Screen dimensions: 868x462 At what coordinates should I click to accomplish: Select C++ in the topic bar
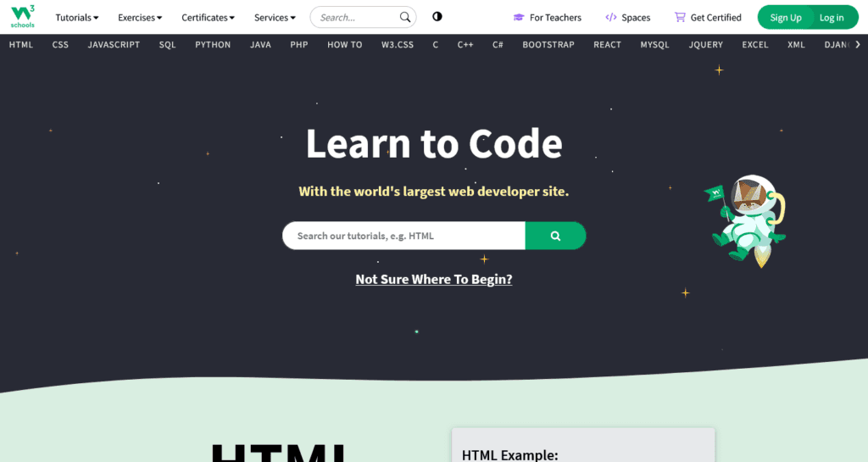[x=465, y=45]
